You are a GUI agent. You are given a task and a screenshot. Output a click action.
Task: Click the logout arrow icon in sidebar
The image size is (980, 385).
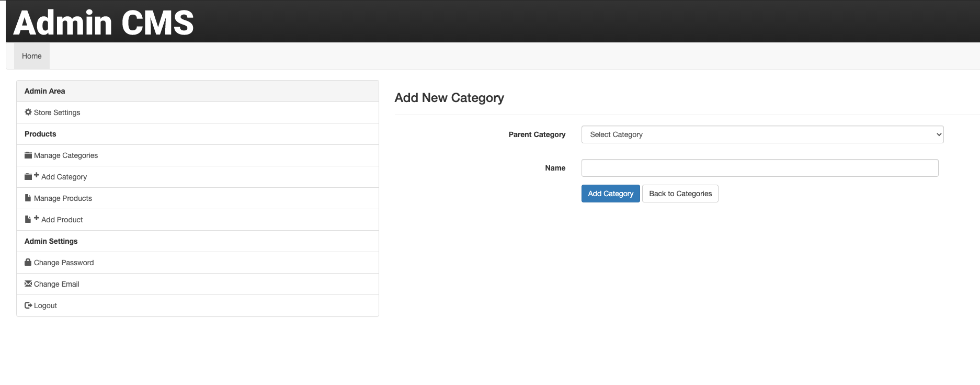[28, 305]
